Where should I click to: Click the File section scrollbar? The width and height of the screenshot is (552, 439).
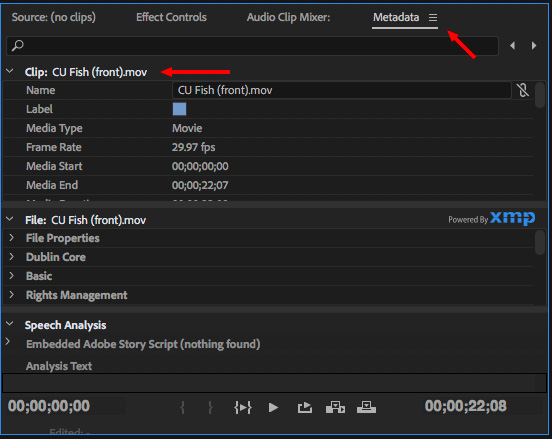pos(540,242)
